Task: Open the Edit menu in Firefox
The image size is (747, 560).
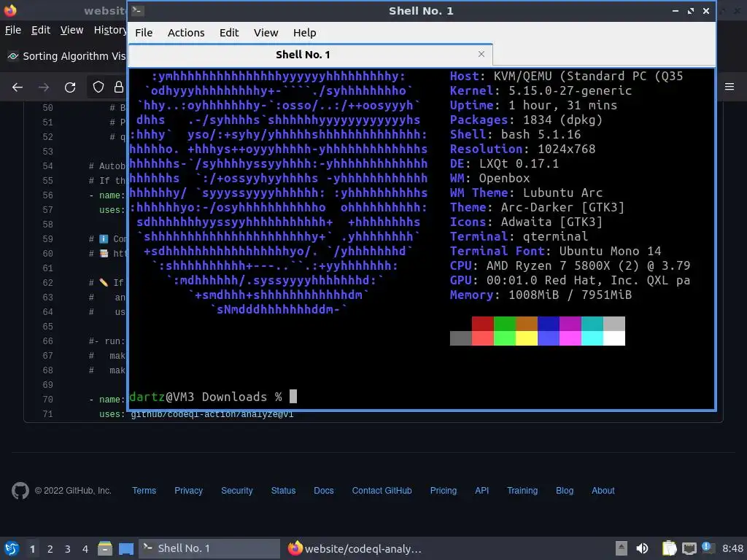Action: point(41,30)
